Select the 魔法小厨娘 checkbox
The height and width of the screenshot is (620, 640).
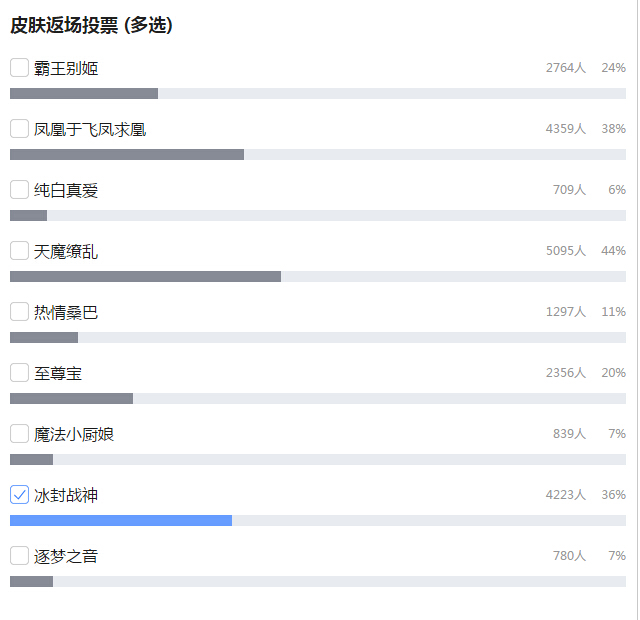[19, 433]
